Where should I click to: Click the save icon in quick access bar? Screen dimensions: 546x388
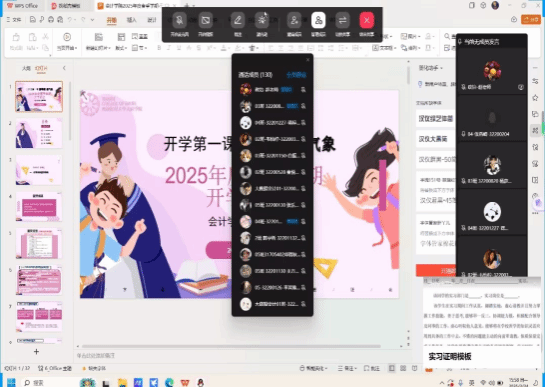pos(33,20)
